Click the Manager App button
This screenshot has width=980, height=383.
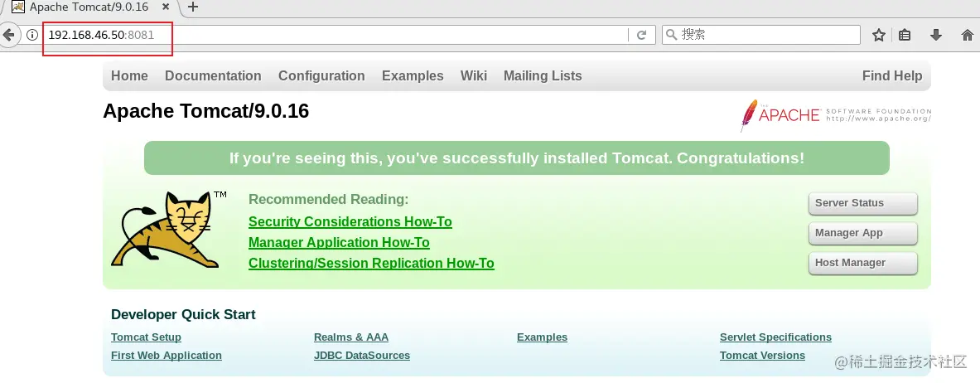coord(863,234)
